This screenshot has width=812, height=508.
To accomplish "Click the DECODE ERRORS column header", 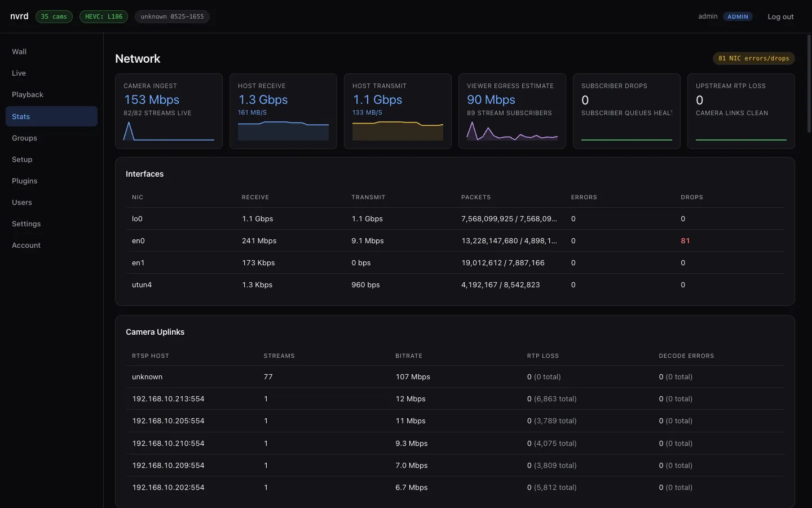I will coord(686,356).
